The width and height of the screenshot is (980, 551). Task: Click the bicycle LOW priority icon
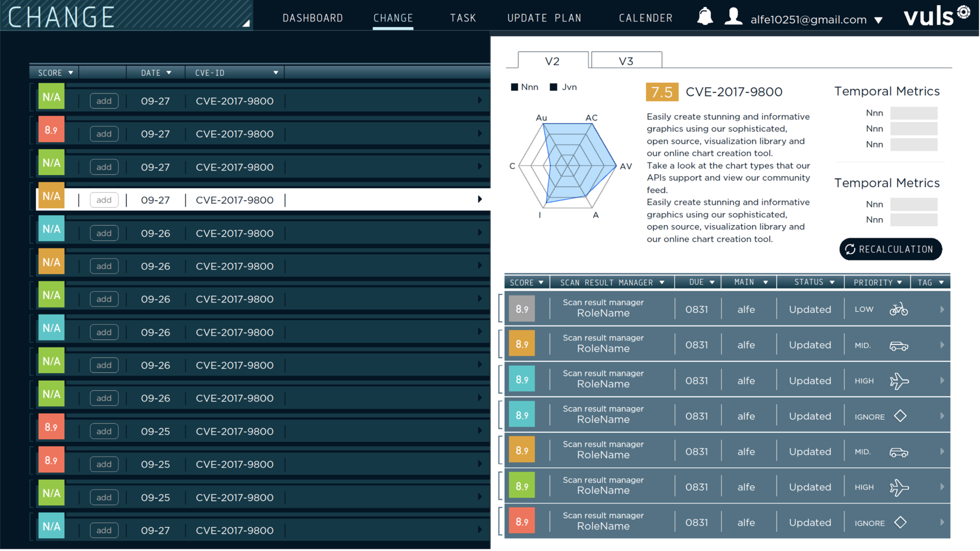[899, 309]
